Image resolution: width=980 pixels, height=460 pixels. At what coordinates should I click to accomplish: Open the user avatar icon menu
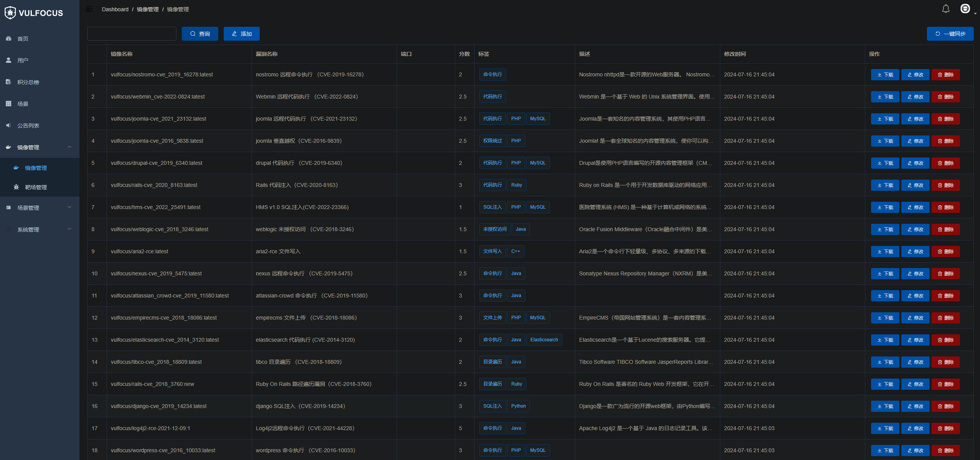tap(965, 9)
